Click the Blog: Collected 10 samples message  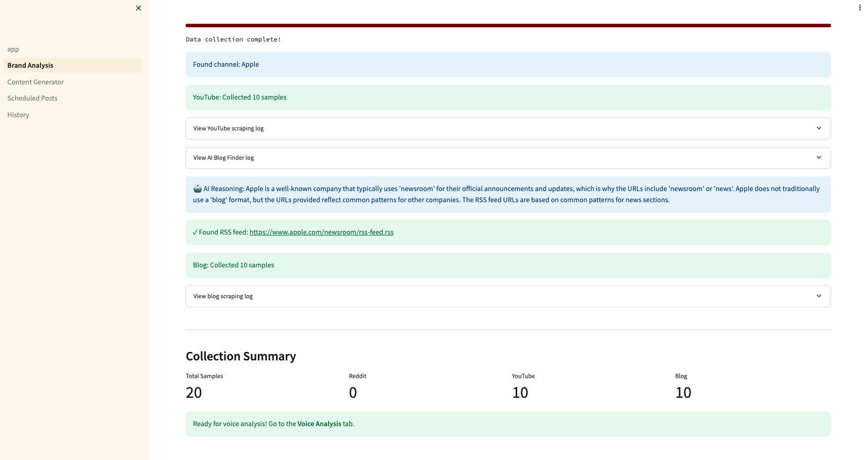pyautogui.click(x=234, y=265)
